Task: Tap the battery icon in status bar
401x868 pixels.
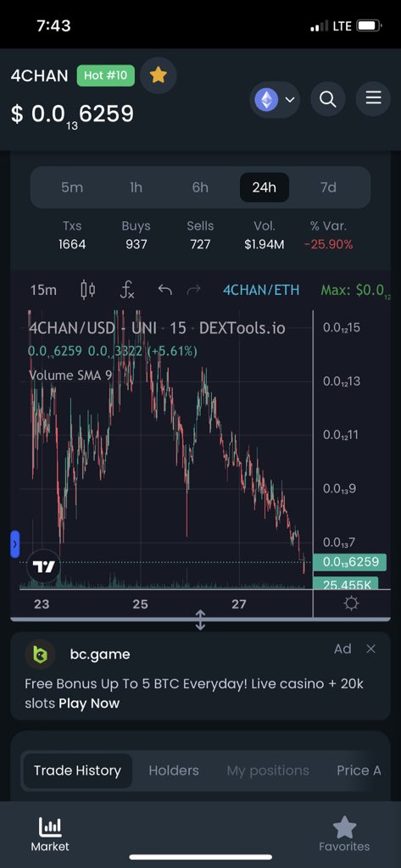Action: click(368, 26)
